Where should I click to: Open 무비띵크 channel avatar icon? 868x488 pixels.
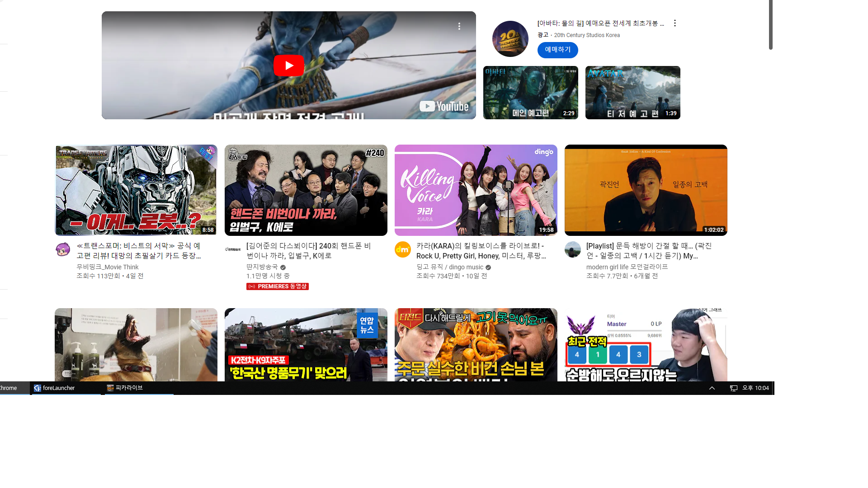(x=63, y=249)
